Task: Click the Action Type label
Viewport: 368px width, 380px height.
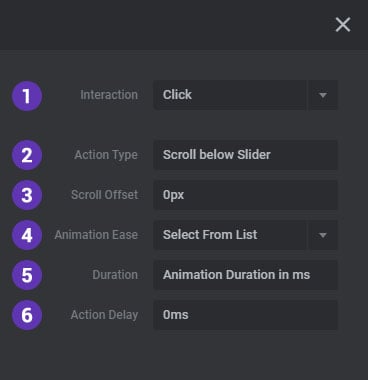Action: 106,155
